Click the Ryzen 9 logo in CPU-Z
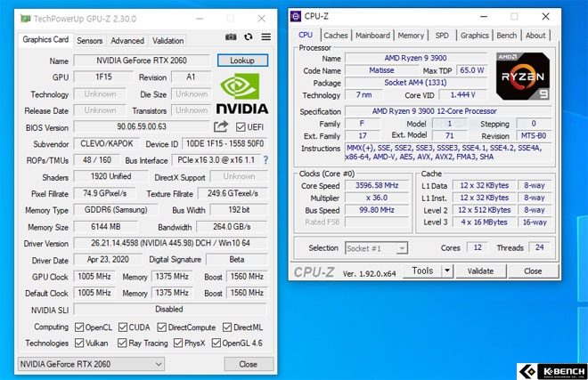Image resolution: width=588 pixels, height=380 pixels. (523, 76)
